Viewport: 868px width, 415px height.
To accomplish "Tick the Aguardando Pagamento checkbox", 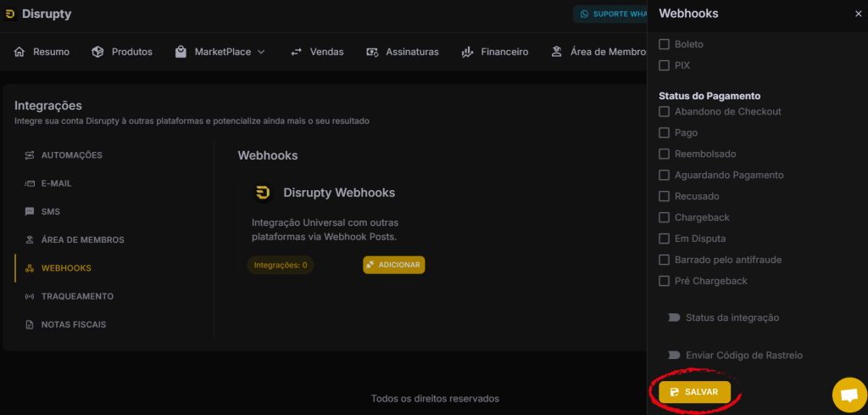I will point(664,175).
